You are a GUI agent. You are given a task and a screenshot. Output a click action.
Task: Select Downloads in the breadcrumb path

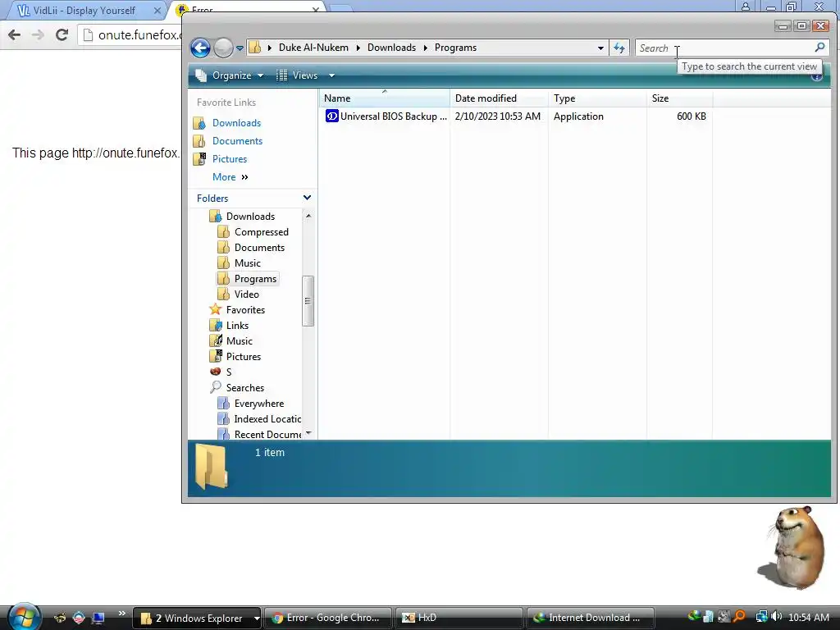click(391, 48)
